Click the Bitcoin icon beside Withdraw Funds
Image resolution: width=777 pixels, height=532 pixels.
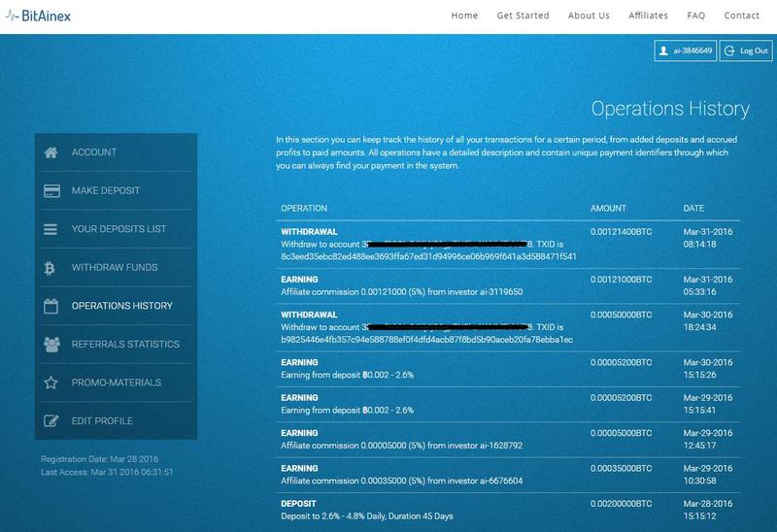coord(51,268)
